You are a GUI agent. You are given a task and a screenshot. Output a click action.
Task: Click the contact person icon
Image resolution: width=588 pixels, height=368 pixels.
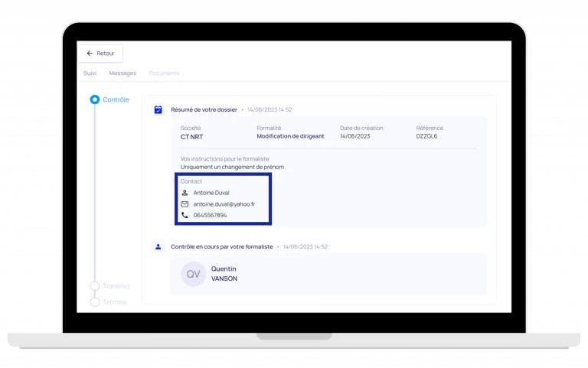tap(185, 193)
